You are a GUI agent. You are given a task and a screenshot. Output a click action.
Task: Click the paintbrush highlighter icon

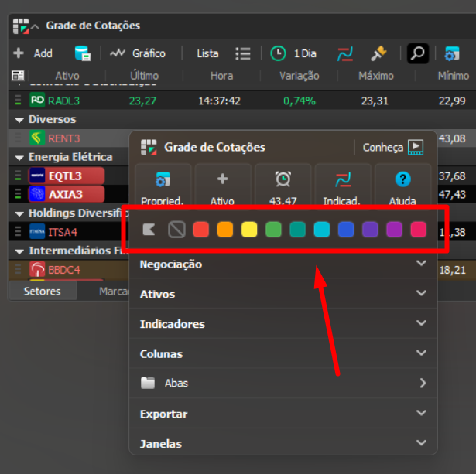pos(378,53)
